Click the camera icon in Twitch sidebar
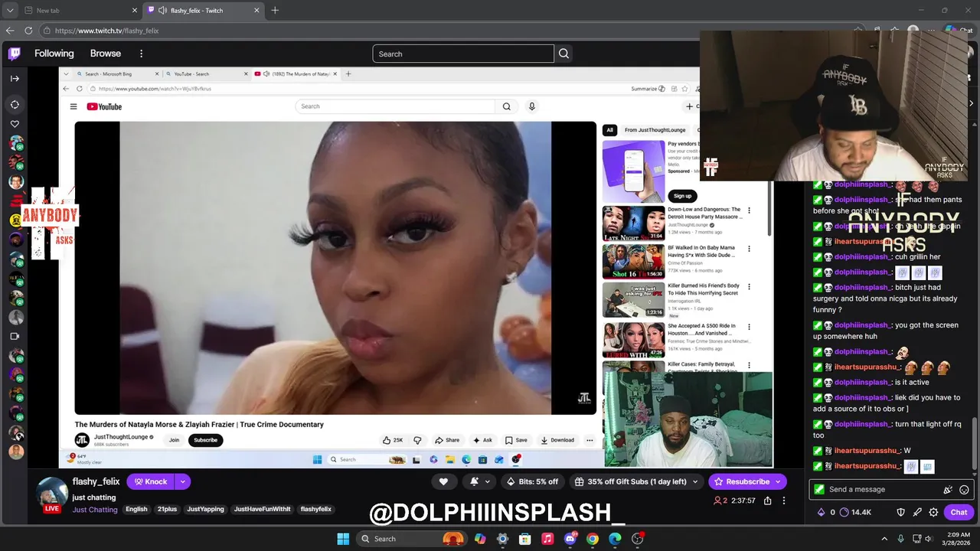This screenshot has width=980, height=551. [x=15, y=336]
